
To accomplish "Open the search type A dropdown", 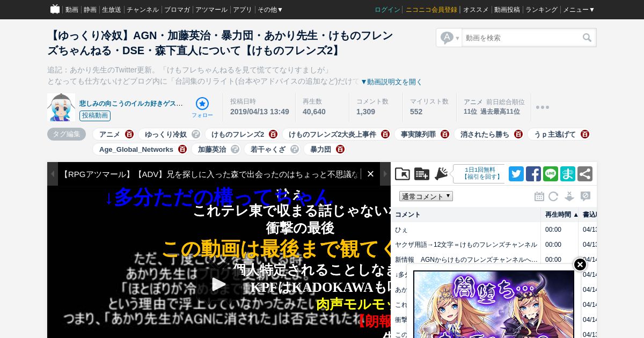I will (450, 38).
